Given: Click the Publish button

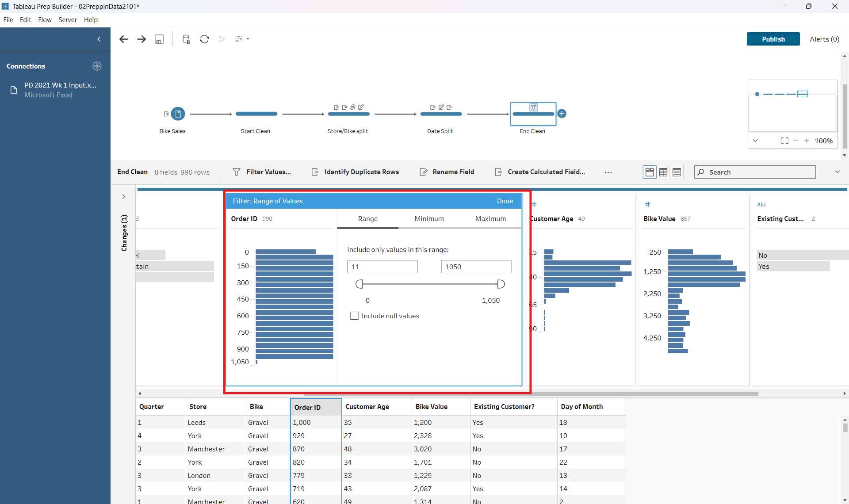Looking at the screenshot, I should pos(773,39).
